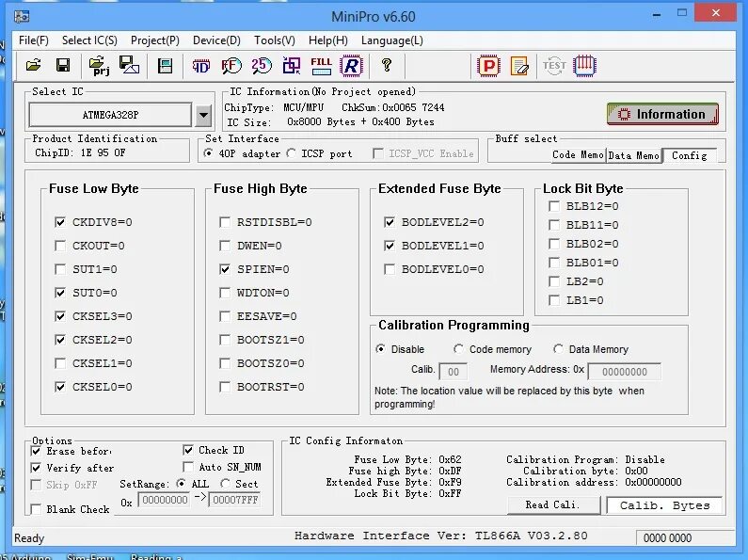The width and height of the screenshot is (748, 560).
Task: Toggle BODLEVEL2=0 checkbox
Action: tap(390, 222)
